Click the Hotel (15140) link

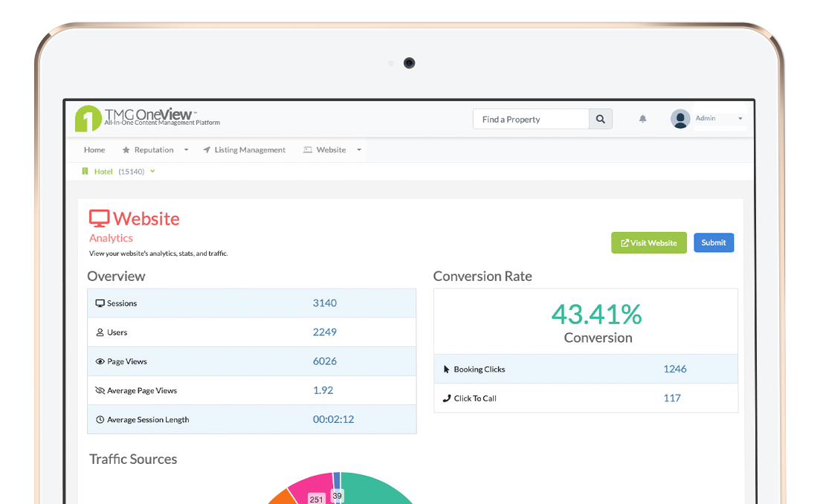pos(119,172)
